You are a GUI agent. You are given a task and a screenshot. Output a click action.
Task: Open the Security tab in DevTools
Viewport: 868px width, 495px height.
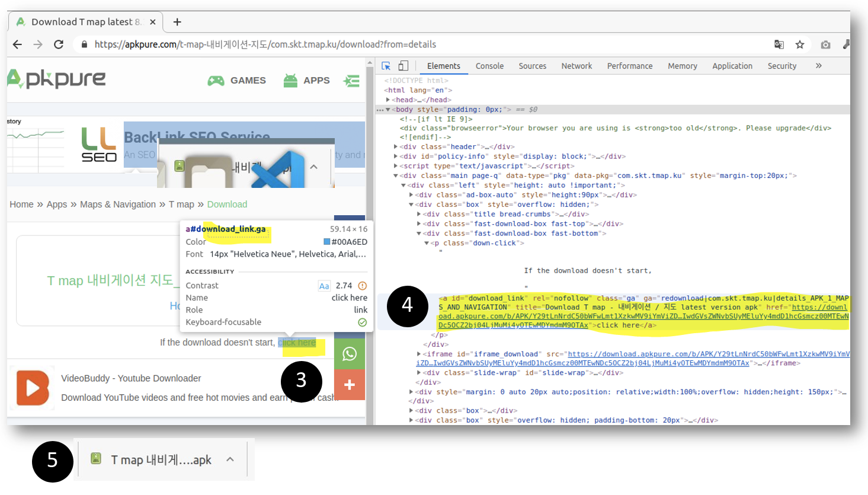782,66
